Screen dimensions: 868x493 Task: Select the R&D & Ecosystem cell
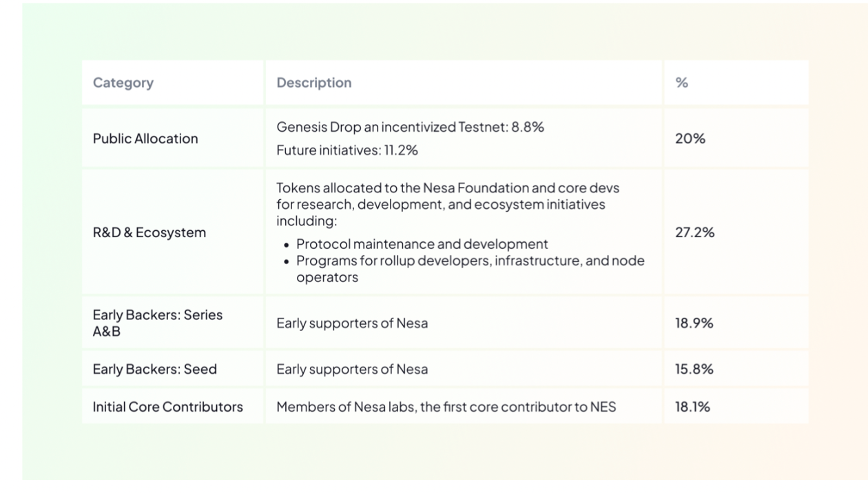149,232
